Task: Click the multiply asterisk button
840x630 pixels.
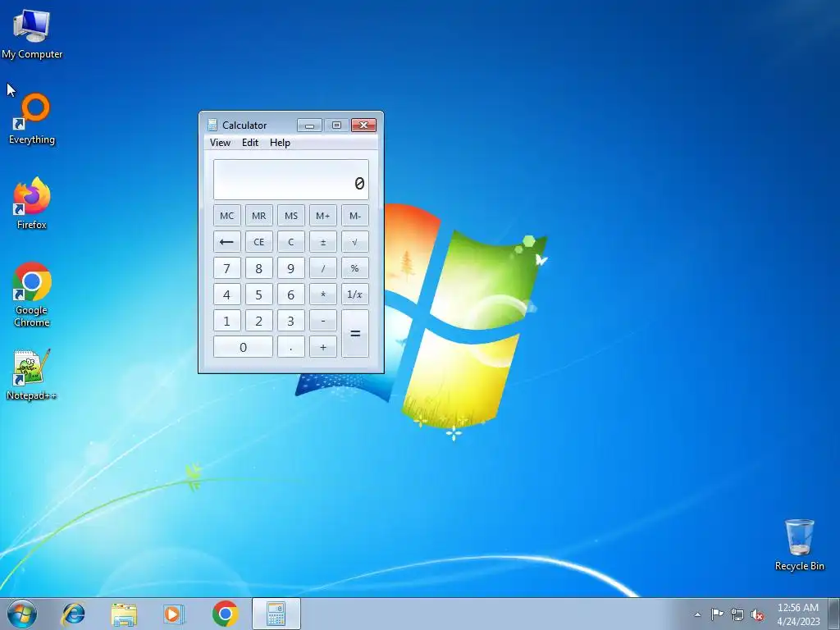Action: (x=323, y=294)
